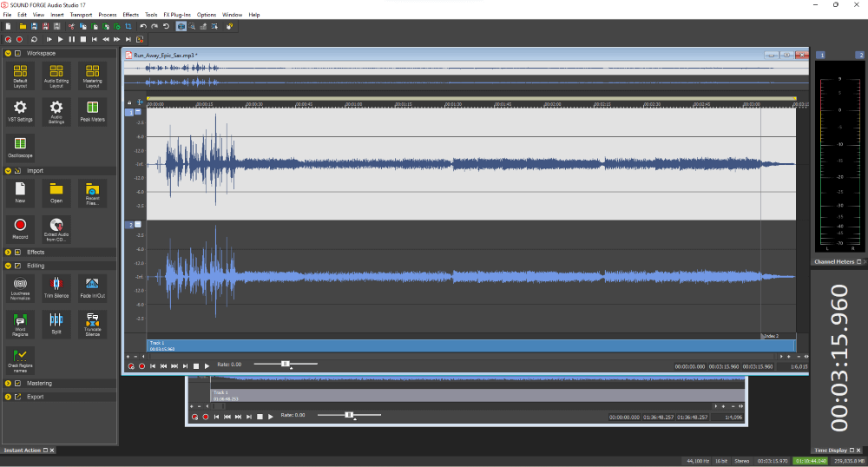The image size is (868, 467).
Task: Float the Channel Meters panel
Action: 859,262
